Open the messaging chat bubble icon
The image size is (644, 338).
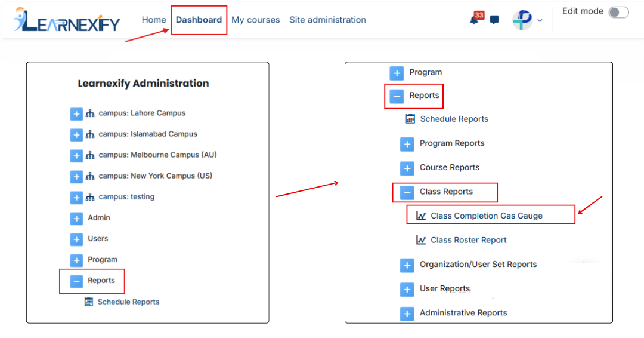coord(494,20)
